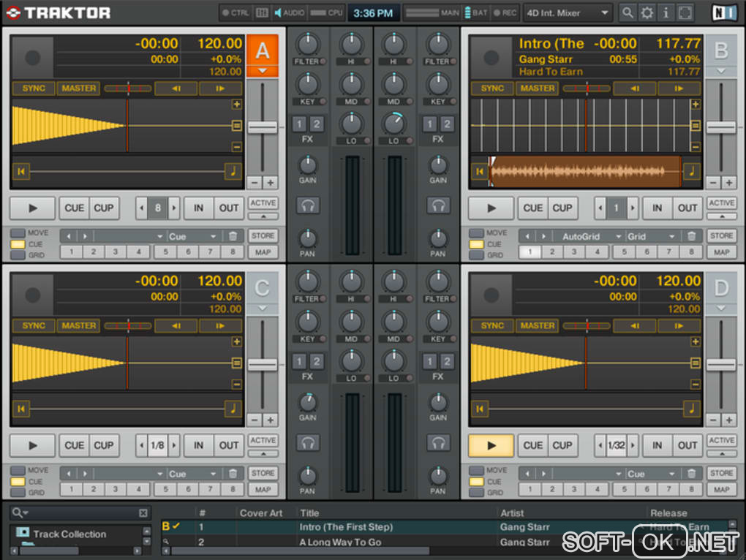Select Deck D GRID panel tab

477,493
